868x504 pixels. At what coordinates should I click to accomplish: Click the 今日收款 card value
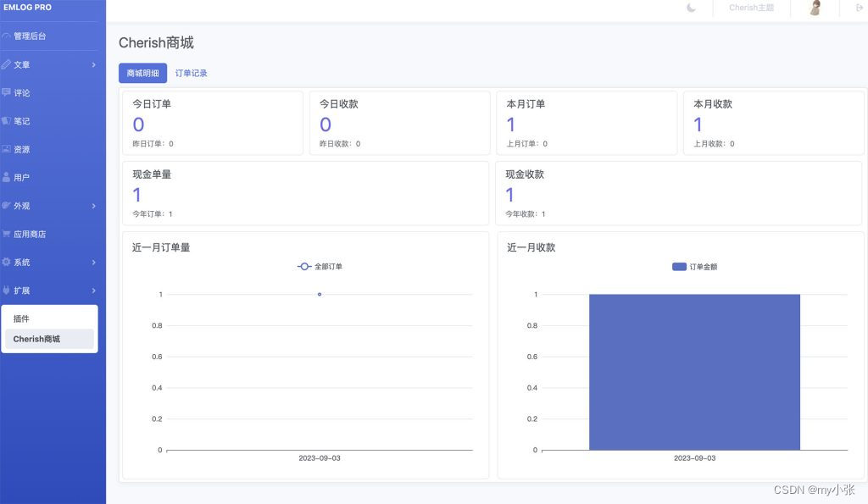325,125
